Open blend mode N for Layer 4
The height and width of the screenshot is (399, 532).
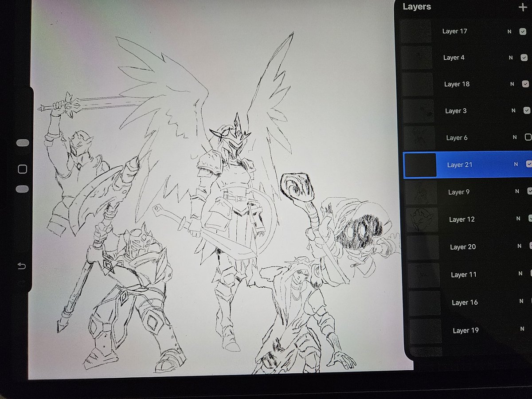pos(511,58)
